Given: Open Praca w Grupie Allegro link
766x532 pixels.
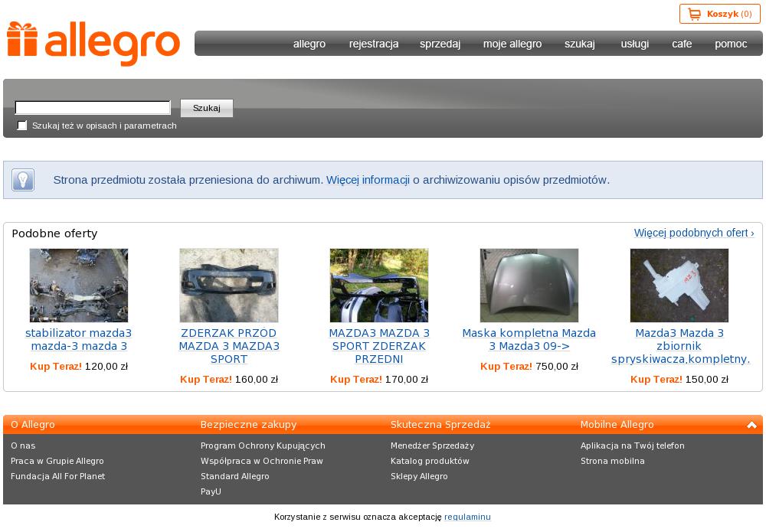Looking at the screenshot, I should (57, 461).
